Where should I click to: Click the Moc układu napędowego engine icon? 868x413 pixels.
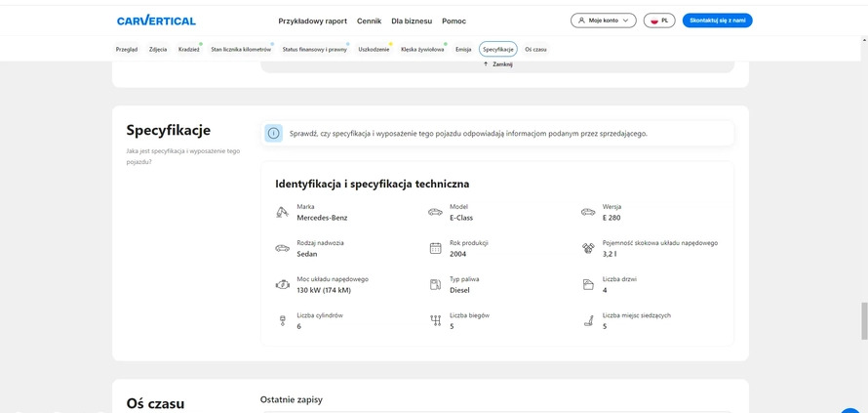click(282, 285)
